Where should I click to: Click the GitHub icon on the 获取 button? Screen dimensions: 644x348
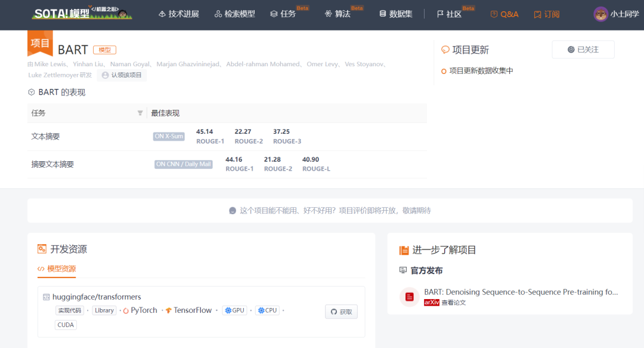(335, 311)
